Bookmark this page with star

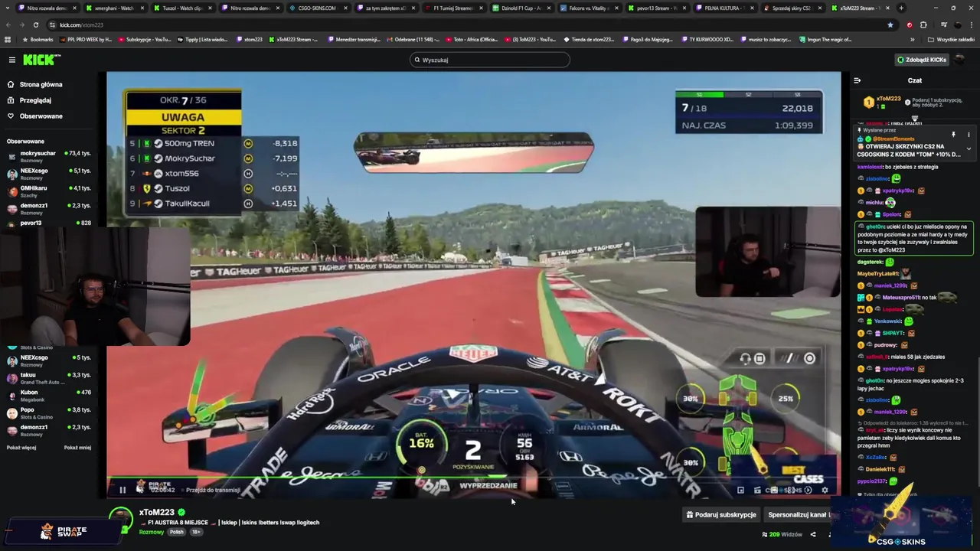tap(890, 24)
